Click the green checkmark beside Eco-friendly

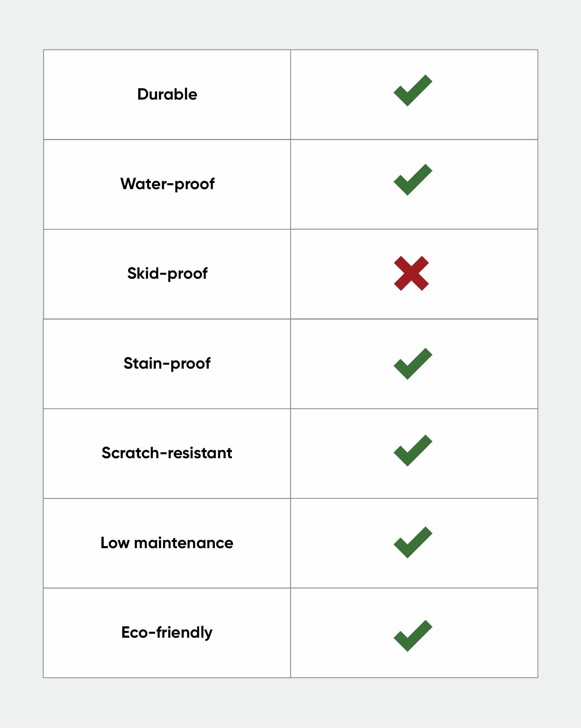pos(413,636)
